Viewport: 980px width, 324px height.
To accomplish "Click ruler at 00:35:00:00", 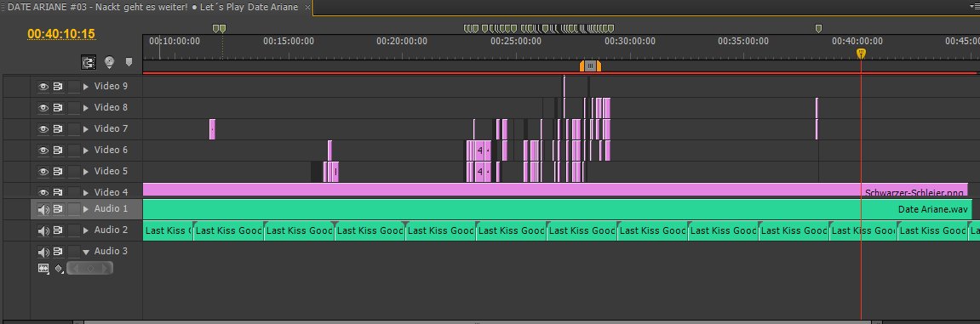I will tap(743, 41).
